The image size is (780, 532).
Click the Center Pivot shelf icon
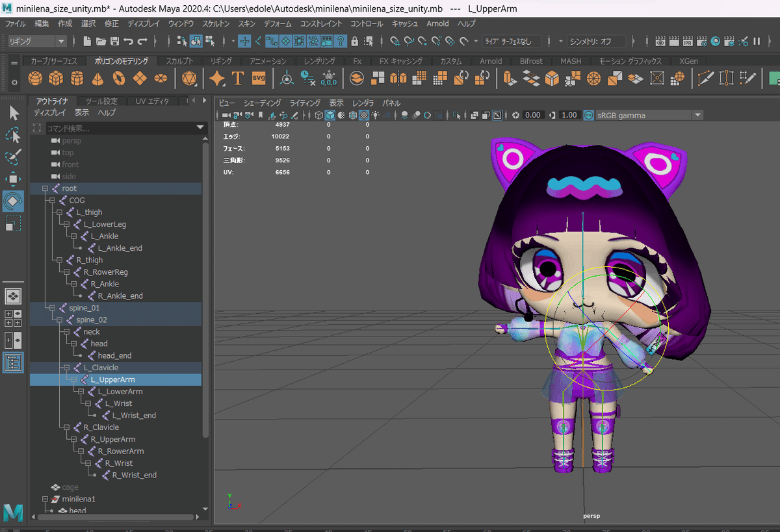(287, 79)
